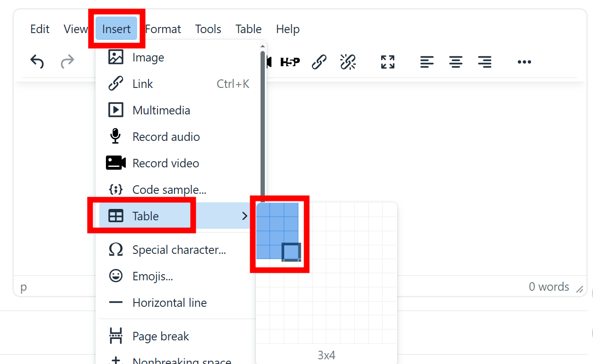Click the Unlink broken chain icon
The width and height of the screenshot is (593, 364).
[348, 62]
